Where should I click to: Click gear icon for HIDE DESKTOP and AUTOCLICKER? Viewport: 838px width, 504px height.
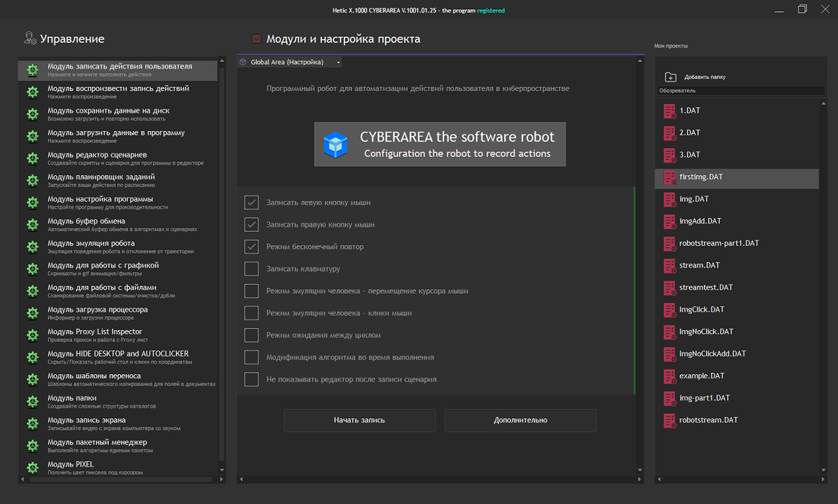[x=32, y=357]
